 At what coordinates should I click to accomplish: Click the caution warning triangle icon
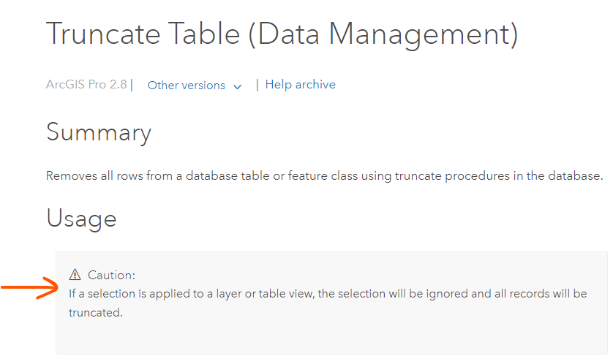pos(75,275)
